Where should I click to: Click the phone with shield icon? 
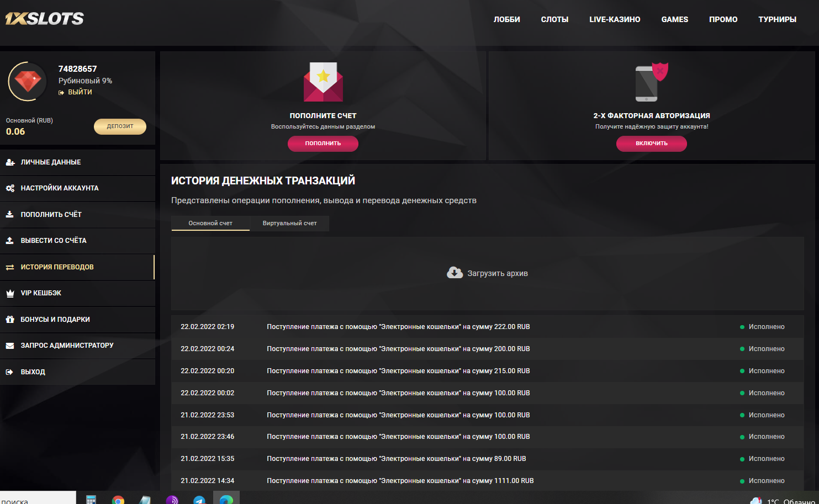point(652,82)
